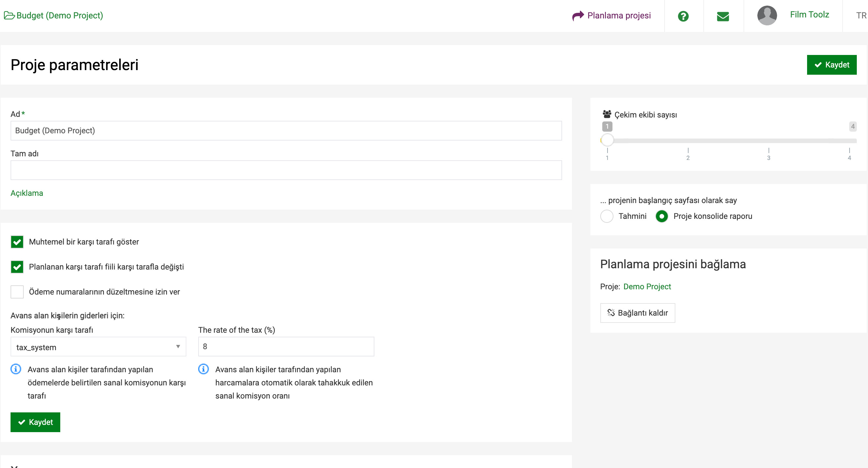Go to Planlama projesi link
Screen dimensions: 868x468
tap(611, 15)
